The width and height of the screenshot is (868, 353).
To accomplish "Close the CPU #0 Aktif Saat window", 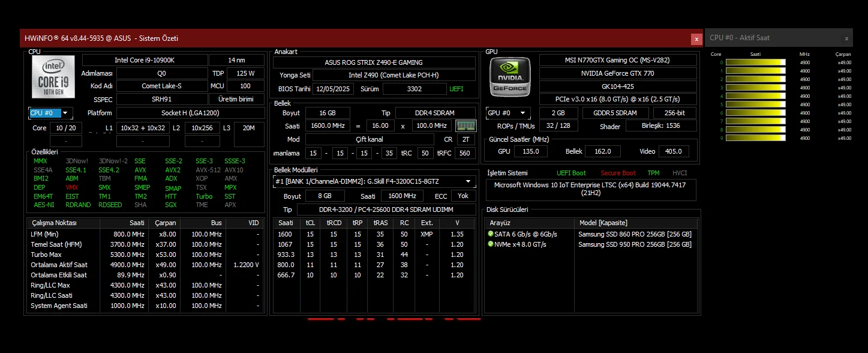I will tap(846, 38).
